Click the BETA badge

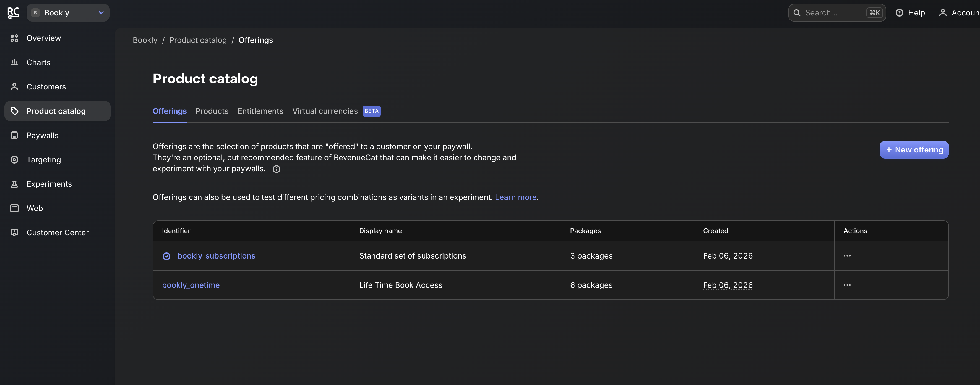(371, 111)
